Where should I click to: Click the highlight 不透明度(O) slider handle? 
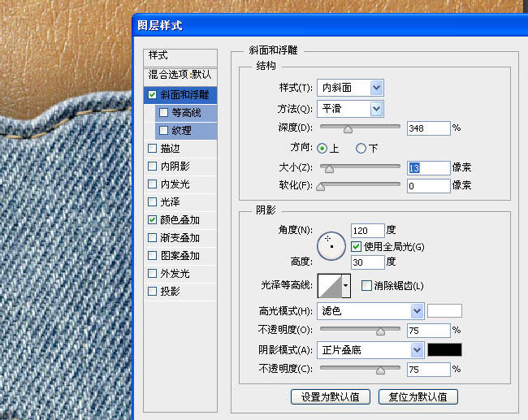click(x=380, y=331)
